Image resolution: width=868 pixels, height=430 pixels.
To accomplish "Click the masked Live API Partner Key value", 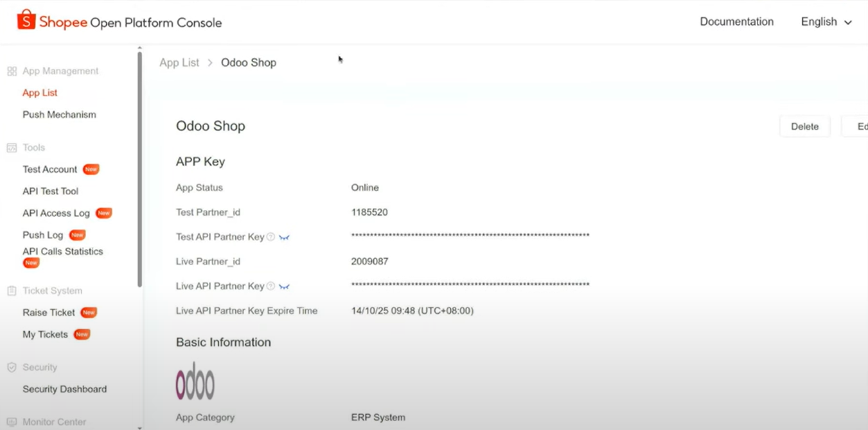I will pyautogui.click(x=470, y=285).
